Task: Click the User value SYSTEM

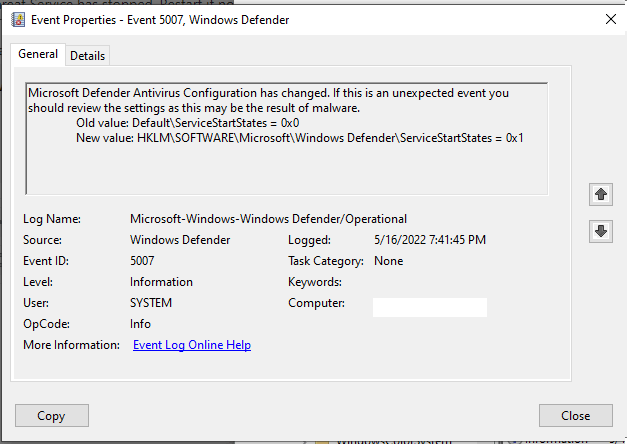Action: click(151, 303)
